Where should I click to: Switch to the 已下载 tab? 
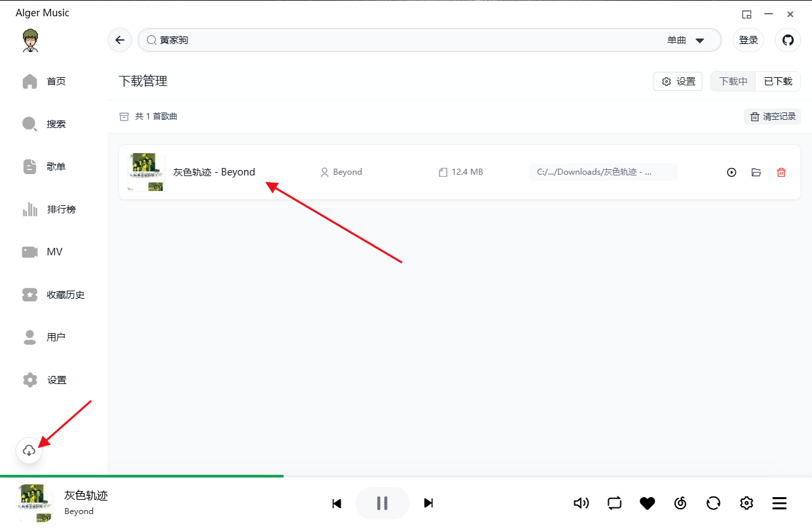coord(778,81)
